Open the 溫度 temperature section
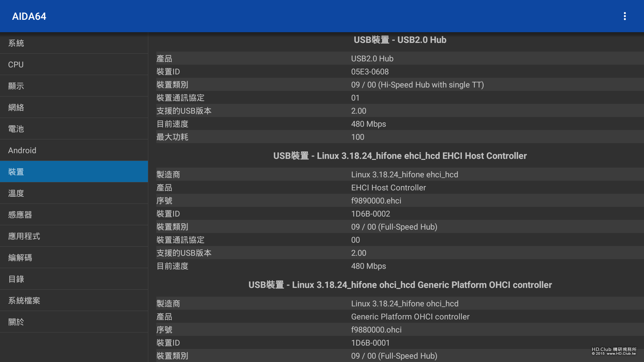This screenshot has height=362, width=644. (74, 193)
